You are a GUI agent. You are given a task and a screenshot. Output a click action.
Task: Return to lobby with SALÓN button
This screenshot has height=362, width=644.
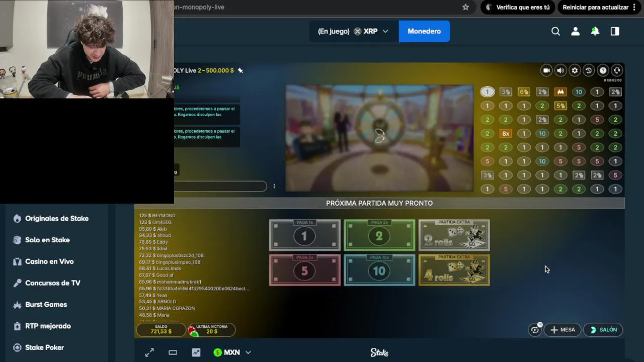(603, 330)
